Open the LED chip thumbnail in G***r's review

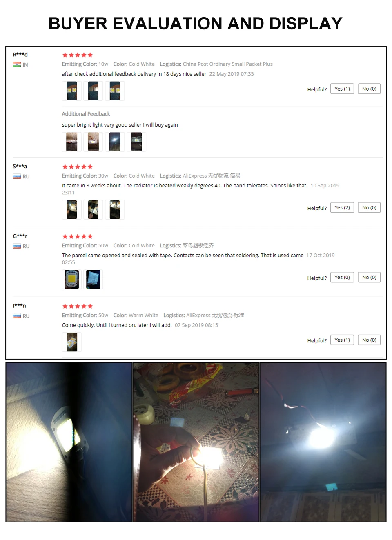point(72,279)
